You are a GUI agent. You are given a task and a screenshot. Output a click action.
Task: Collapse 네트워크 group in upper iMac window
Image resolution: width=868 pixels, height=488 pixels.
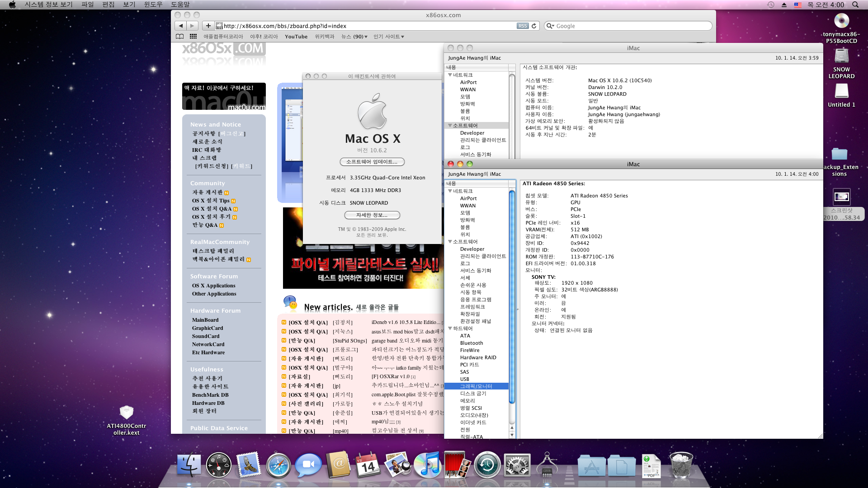[x=450, y=75]
